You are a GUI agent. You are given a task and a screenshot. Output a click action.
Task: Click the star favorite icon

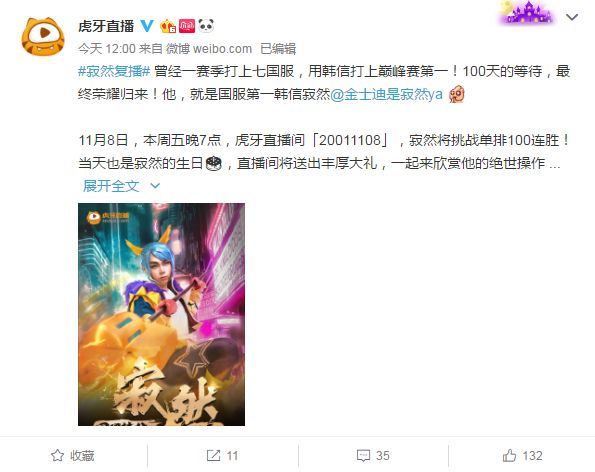point(57,455)
